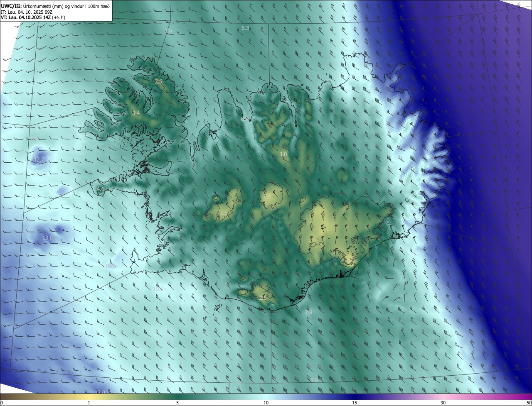This screenshot has width=532, height=406.
Task: Click the 'IT: Lau. 04. 10. 2025 09Z' line
Action: pyautogui.click(x=27, y=12)
